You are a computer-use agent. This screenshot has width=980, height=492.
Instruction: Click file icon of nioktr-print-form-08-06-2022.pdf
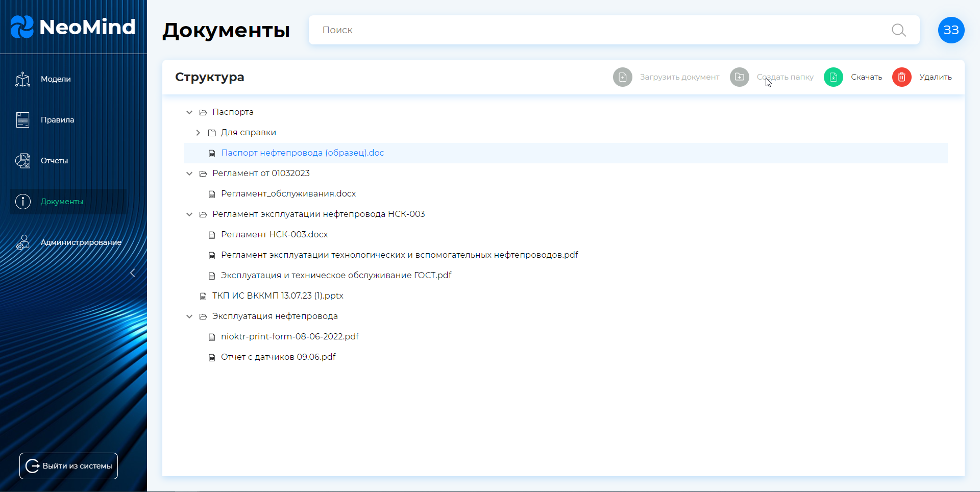[x=212, y=337]
